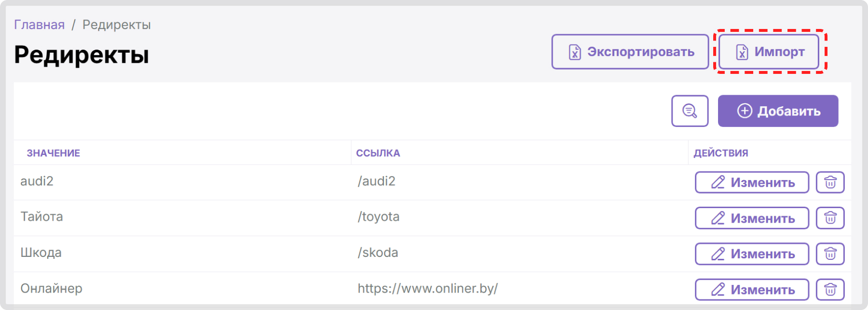Click the ДЕЙСТВИЯ column header
Screen dimensions: 868x310
click(x=721, y=153)
